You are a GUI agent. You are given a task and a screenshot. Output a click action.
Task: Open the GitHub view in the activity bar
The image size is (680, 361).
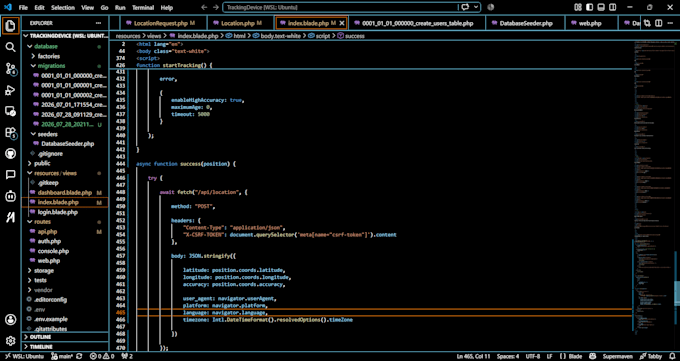(10, 154)
